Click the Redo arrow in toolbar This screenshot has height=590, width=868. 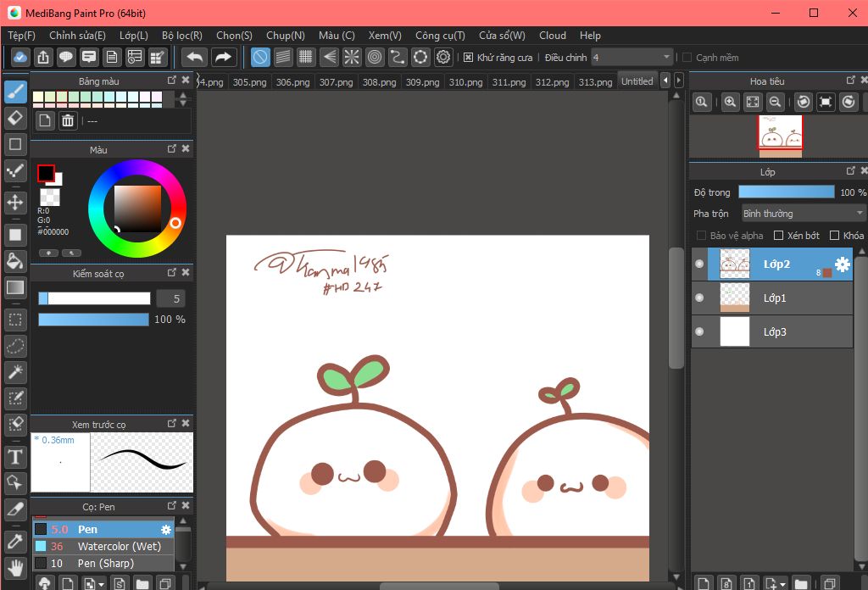click(x=223, y=58)
